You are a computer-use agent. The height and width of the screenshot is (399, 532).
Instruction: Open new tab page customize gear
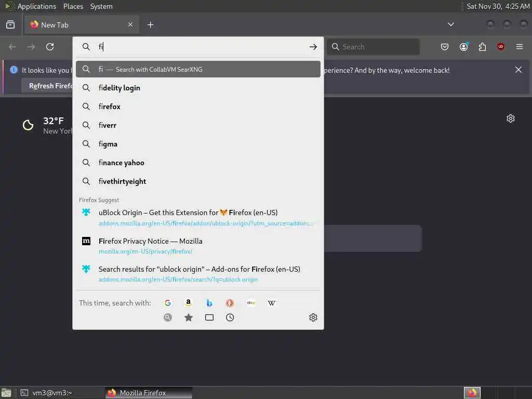(x=510, y=118)
